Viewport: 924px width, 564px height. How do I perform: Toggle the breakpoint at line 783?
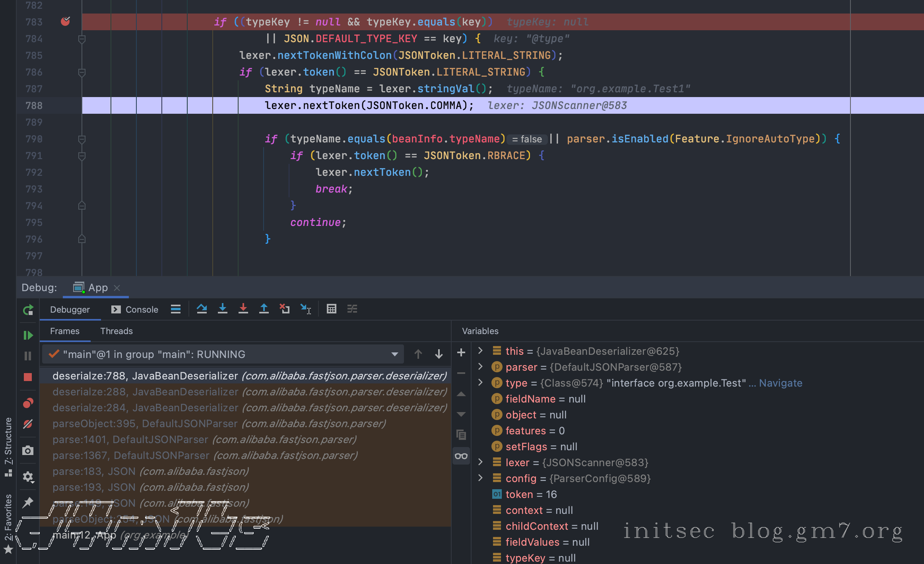coord(66,21)
